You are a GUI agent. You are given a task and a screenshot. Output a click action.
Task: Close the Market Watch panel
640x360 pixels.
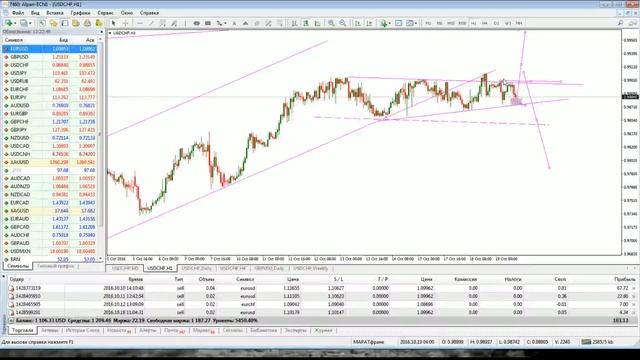pos(101,32)
